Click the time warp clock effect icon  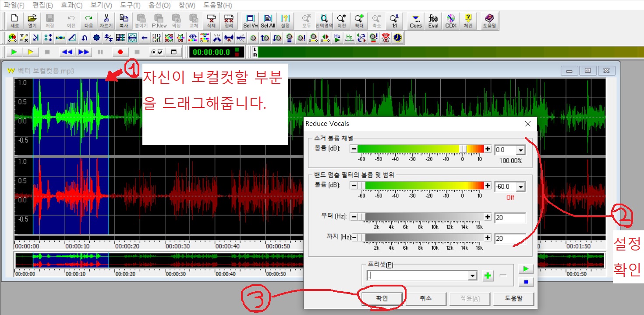(396, 38)
